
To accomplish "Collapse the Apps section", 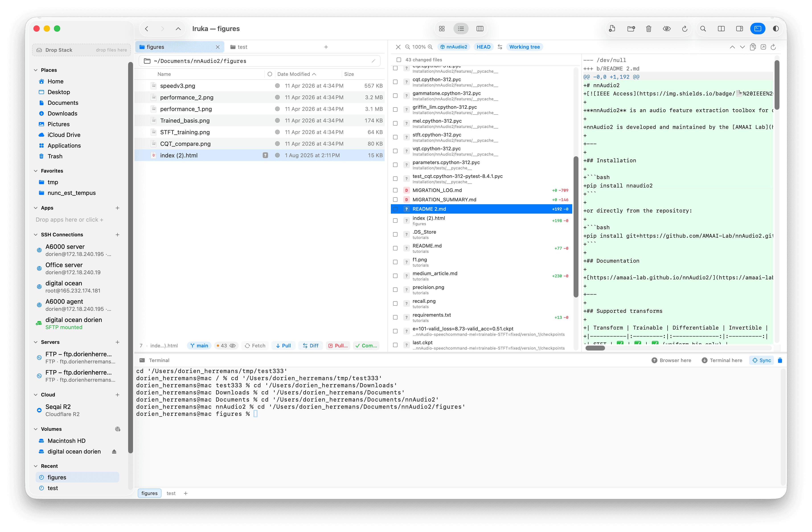I will [x=36, y=208].
